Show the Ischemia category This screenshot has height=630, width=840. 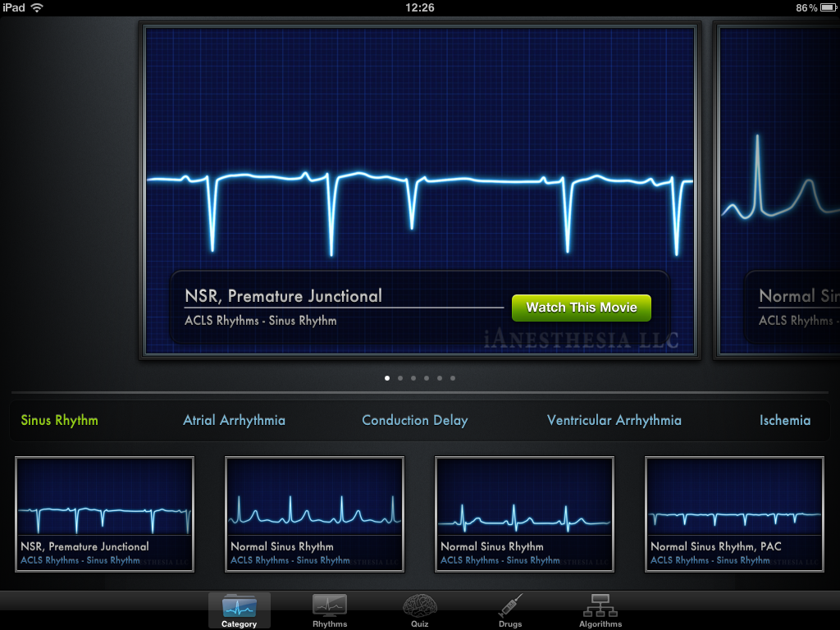pyautogui.click(x=784, y=420)
